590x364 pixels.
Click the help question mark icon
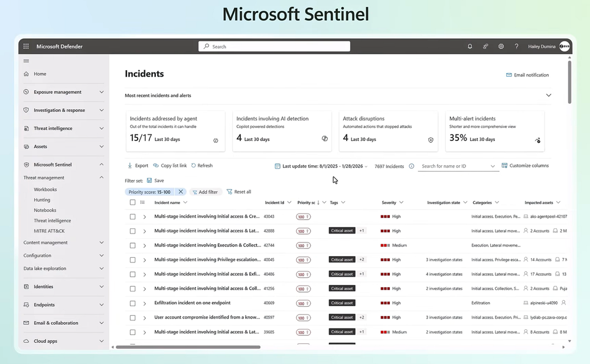(517, 47)
